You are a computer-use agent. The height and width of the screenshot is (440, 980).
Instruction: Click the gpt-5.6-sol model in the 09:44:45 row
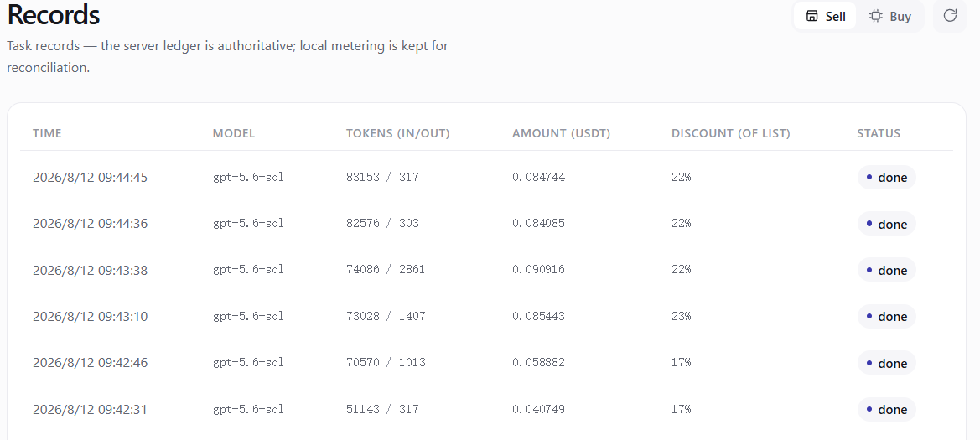click(x=248, y=178)
